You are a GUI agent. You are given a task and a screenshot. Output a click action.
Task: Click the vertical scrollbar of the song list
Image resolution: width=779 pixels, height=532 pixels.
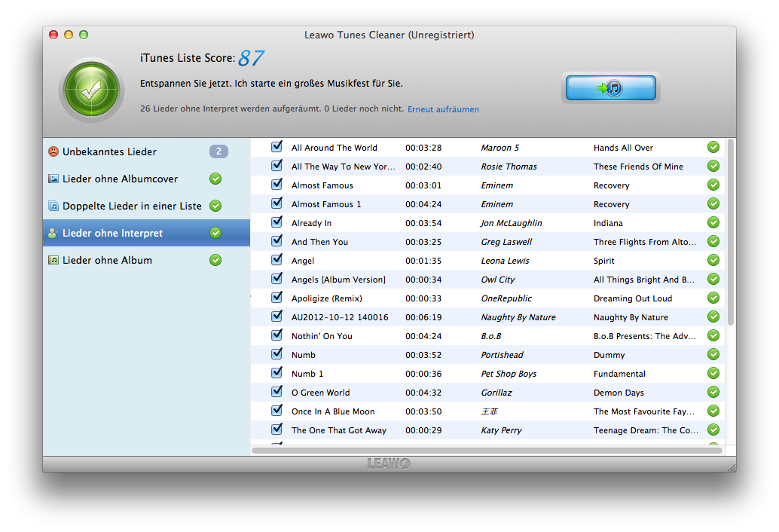[x=730, y=234]
